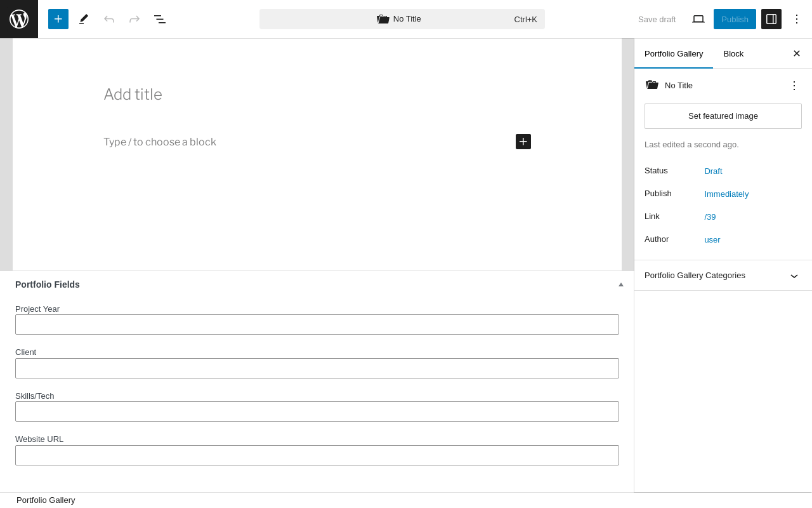Change the author user
This screenshot has height=508, width=812.
pyautogui.click(x=712, y=239)
